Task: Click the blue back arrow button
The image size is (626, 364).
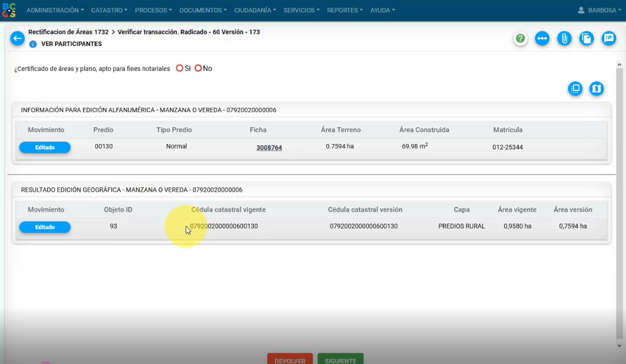Action: 17,39
